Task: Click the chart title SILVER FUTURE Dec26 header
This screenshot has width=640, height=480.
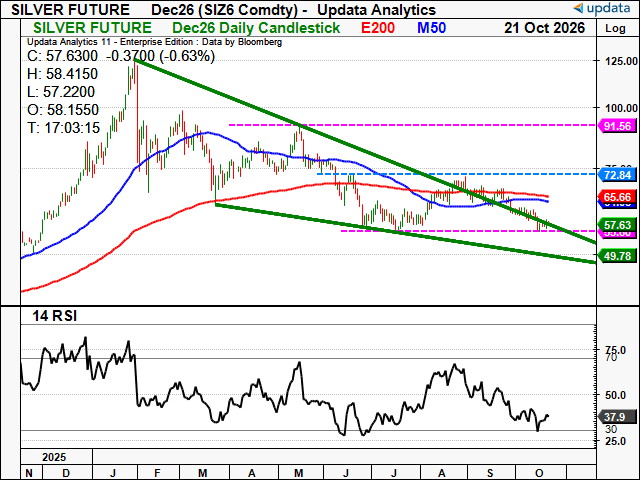Action: point(223,9)
